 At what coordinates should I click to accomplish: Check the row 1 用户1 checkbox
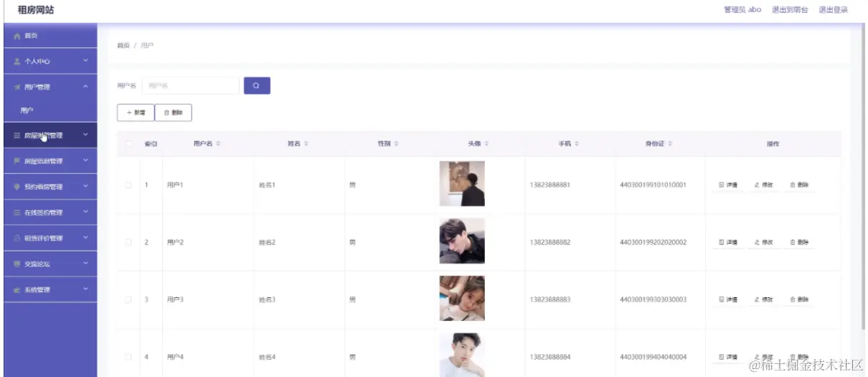coord(128,185)
